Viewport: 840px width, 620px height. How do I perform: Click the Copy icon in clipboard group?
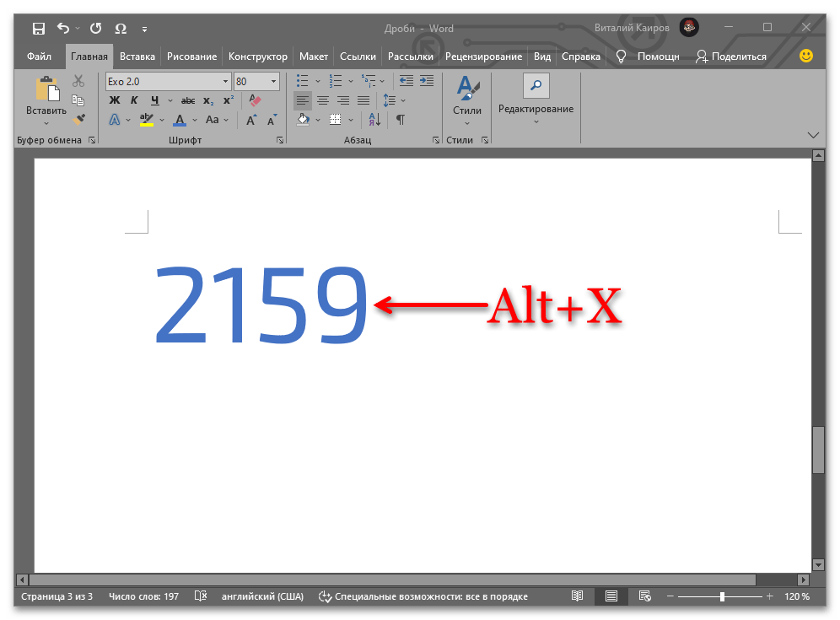click(x=78, y=100)
